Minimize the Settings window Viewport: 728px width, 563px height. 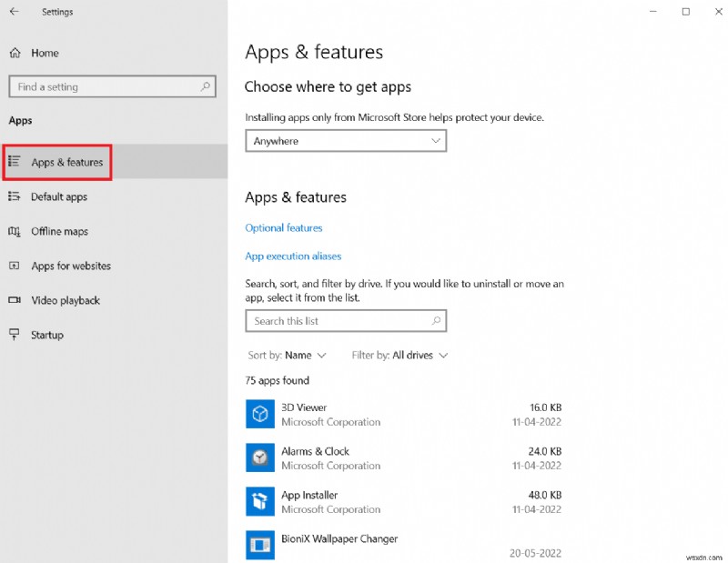[653, 12]
